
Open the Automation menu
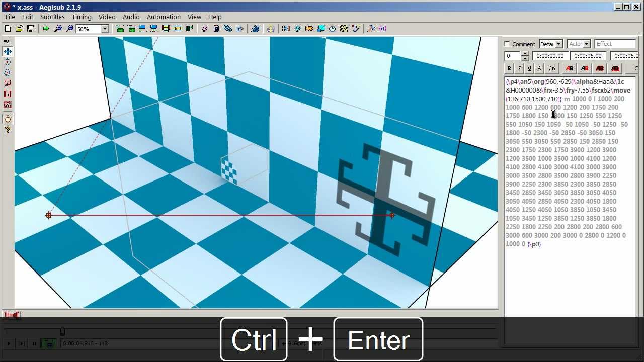coord(164,17)
